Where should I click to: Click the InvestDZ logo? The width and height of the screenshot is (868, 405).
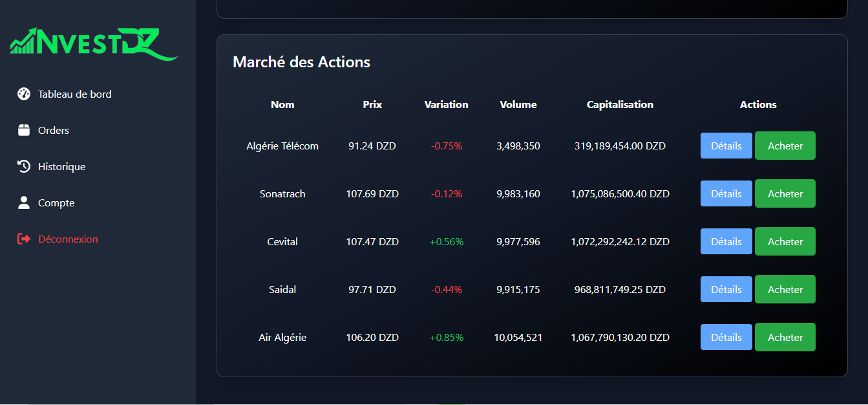pyautogui.click(x=94, y=44)
